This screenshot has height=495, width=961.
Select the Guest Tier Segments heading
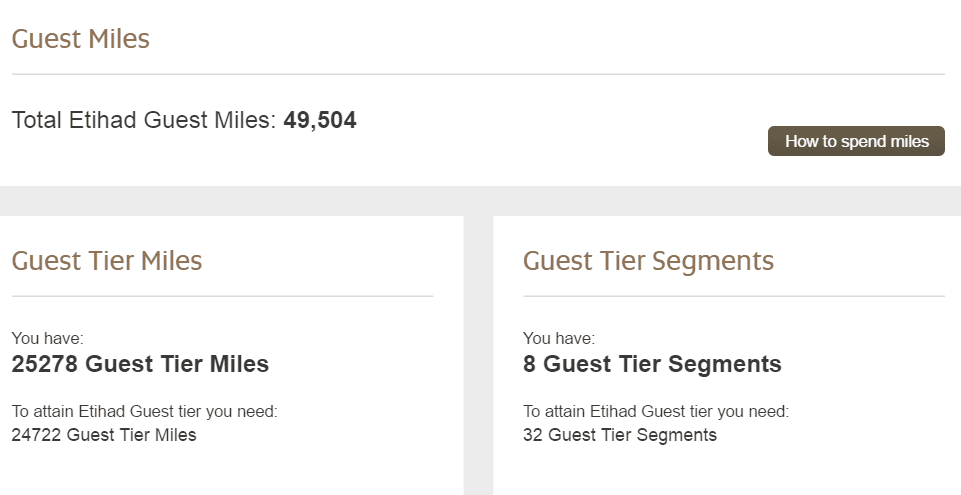point(648,262)
